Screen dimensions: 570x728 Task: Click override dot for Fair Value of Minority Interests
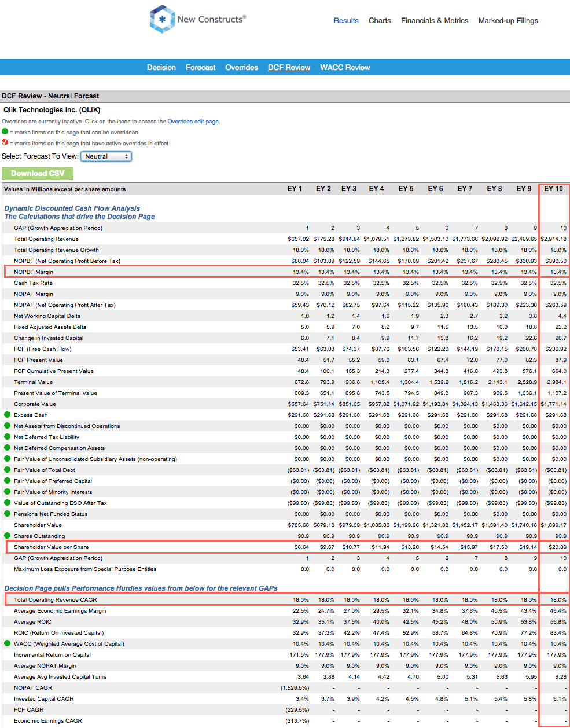click(x=7, y=492)
